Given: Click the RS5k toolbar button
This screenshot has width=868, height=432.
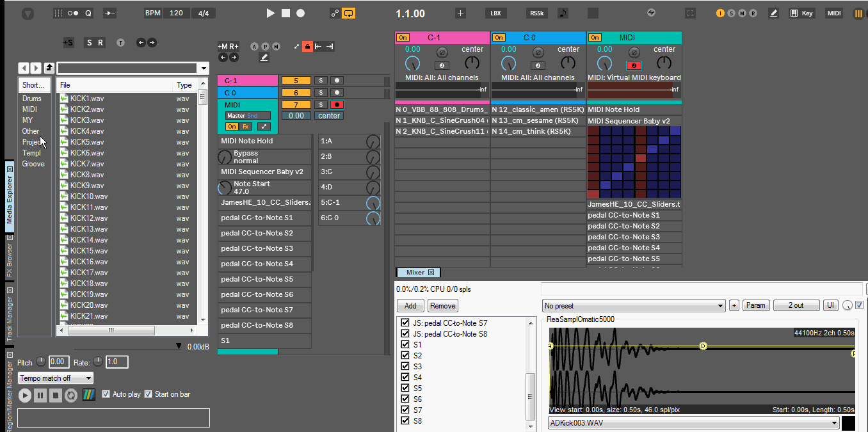Looking at the screenshot, I should [x=536, y=13].
